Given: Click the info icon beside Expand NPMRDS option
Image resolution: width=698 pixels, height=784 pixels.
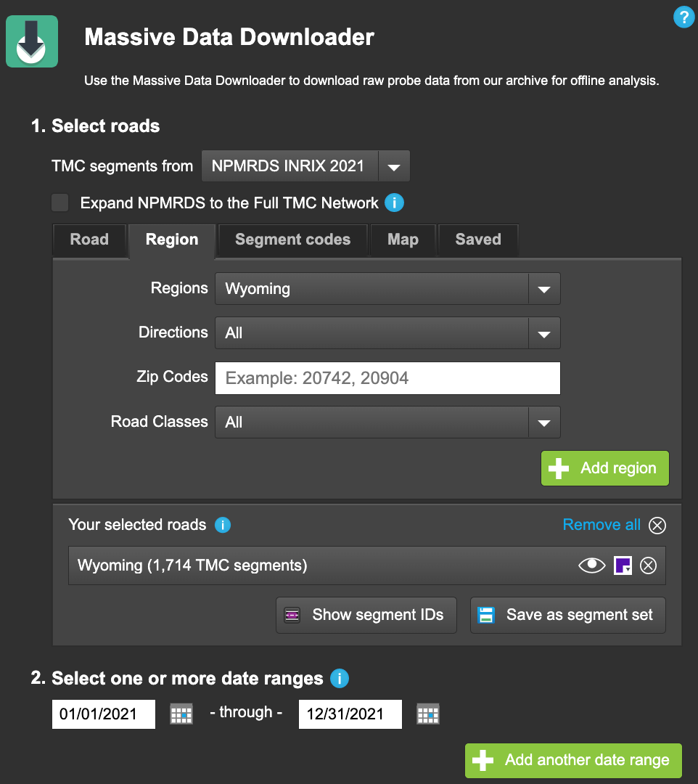Looking at the screenshot, I should [394, 203].
